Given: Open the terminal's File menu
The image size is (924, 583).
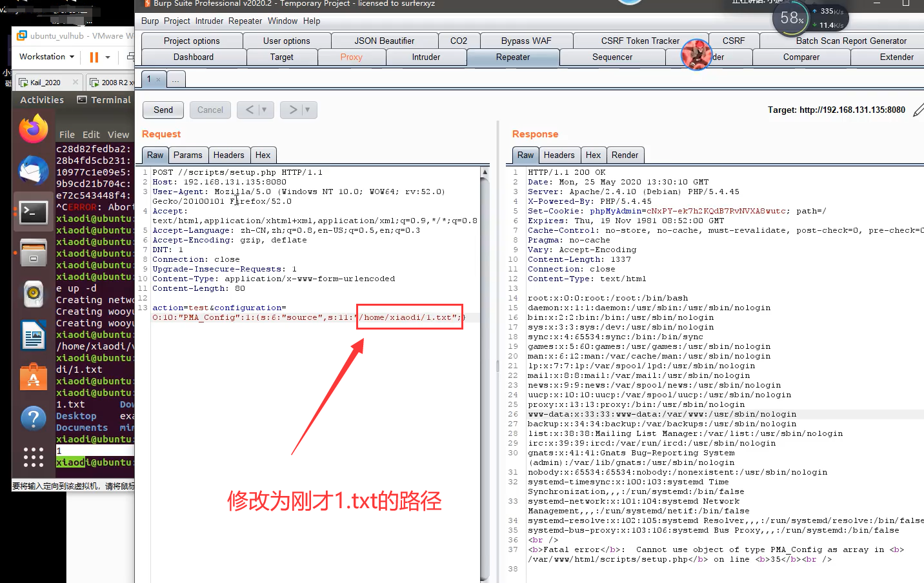Looking at the screenshot, I should (67, 135).
